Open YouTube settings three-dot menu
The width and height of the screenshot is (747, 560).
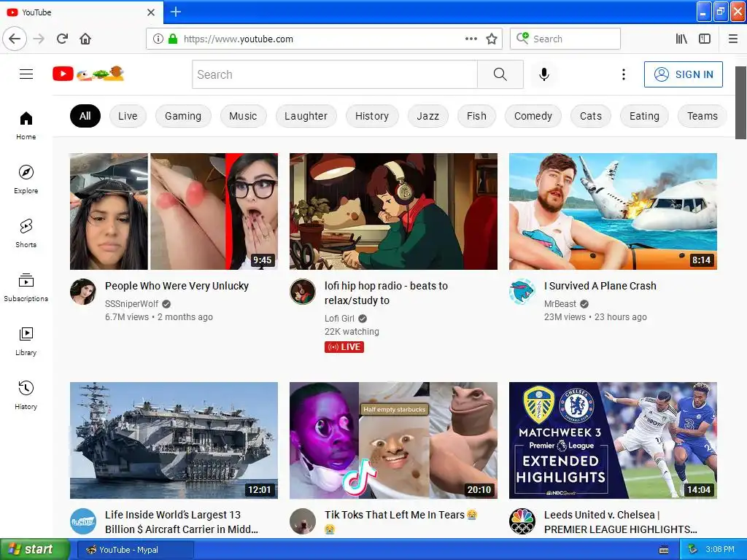[x=623, y=74]
